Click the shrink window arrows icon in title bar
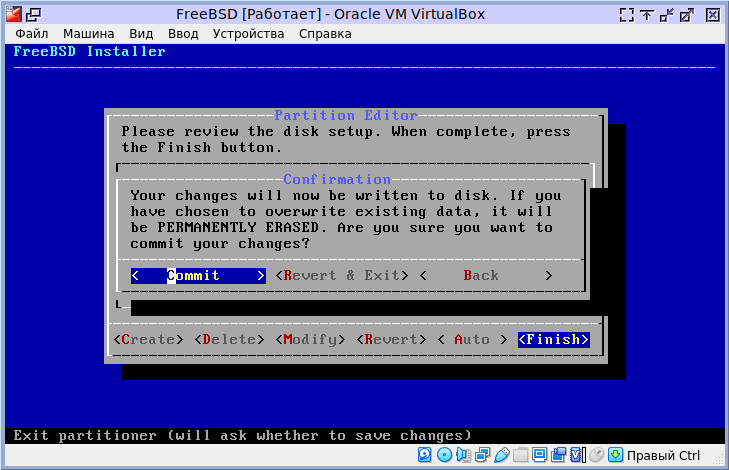 point(667,15)
